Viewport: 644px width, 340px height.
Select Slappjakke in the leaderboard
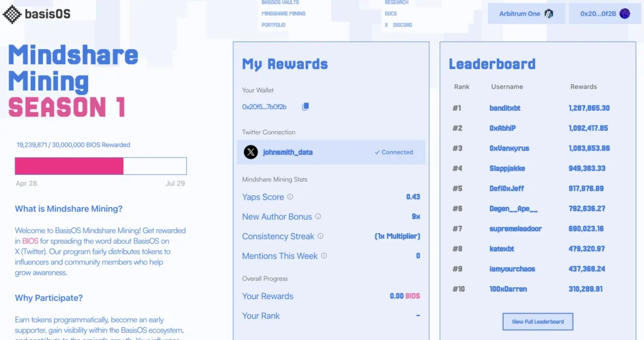tap(507, 169)
